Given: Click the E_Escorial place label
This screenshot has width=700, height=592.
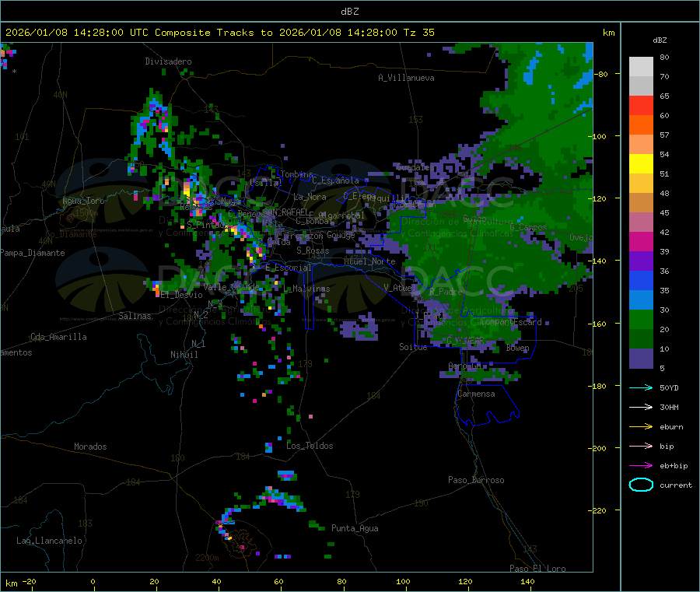Looking at the screenshot, I should point(289,268).
